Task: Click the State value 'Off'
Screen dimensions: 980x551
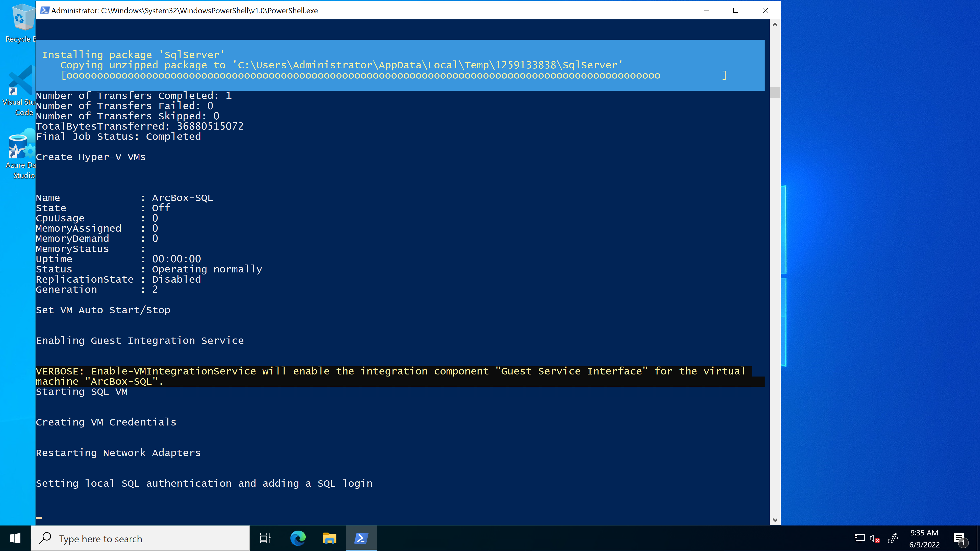Action: (x=161, y=208)
